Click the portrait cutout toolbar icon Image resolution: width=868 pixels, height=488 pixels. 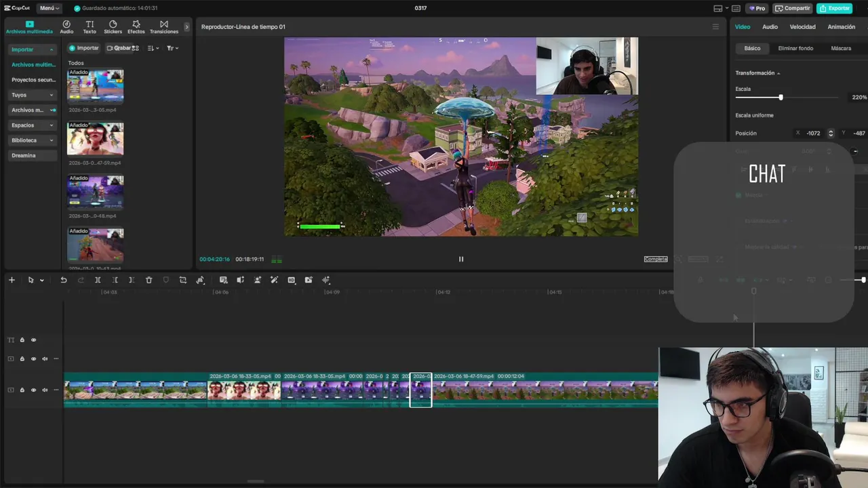point(257,280)
